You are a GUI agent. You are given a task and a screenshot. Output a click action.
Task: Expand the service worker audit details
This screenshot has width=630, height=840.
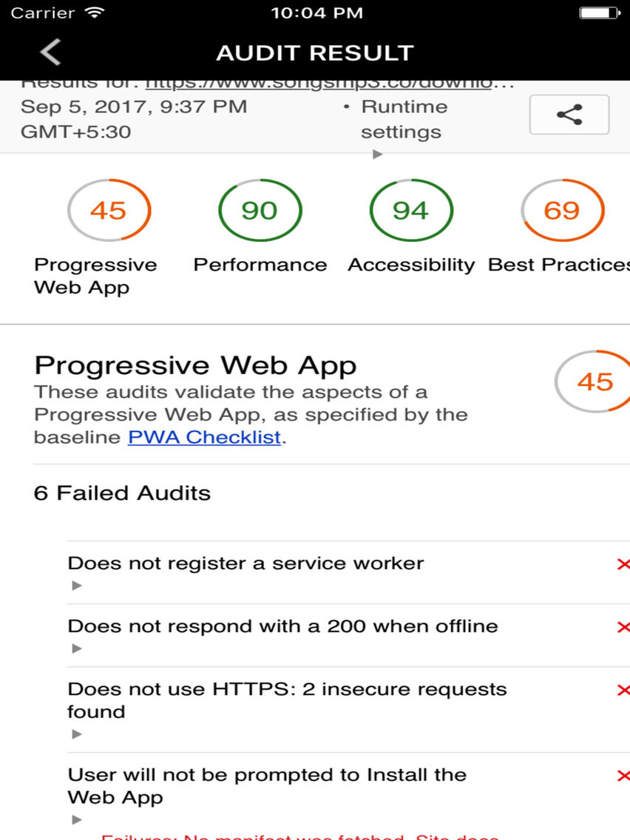(76, 586)
